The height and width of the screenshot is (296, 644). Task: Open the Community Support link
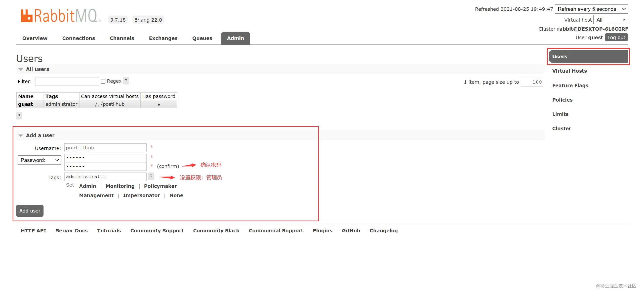click(157, 231)
